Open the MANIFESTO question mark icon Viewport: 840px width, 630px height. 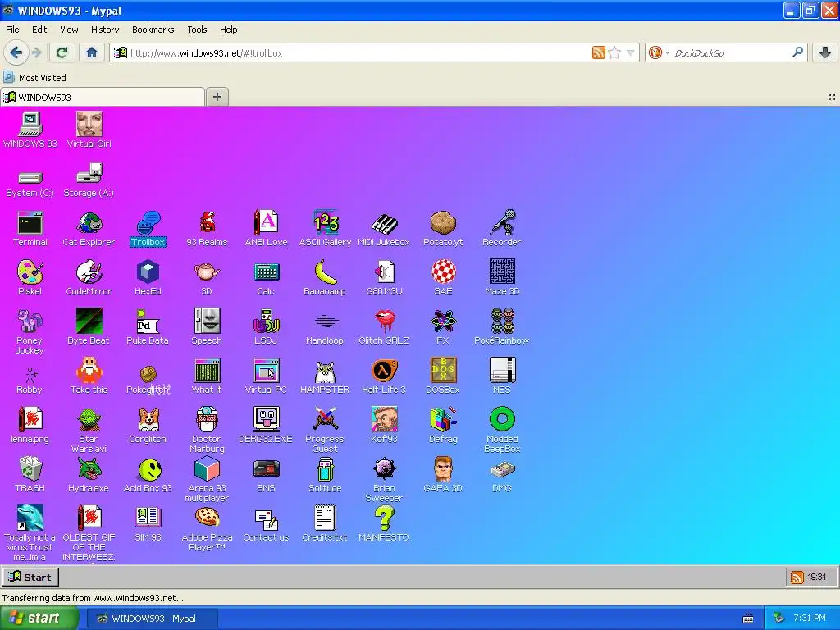[384, 523]
